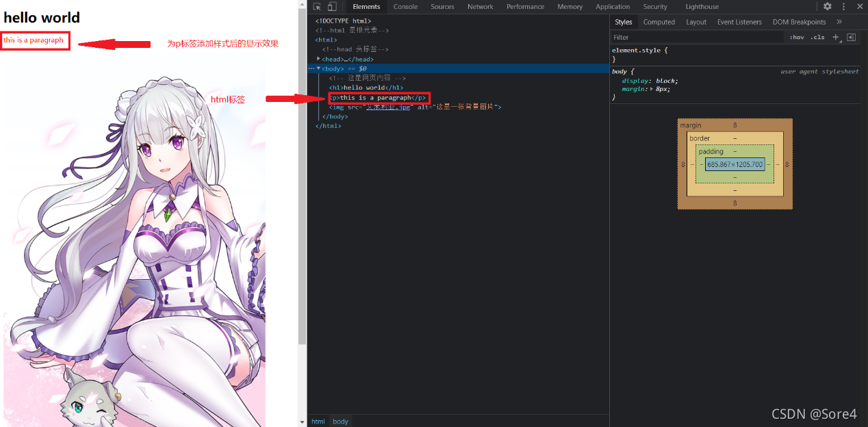Select the h1 hello world node
Screen dimensions: 868x427
pos(366,88)
